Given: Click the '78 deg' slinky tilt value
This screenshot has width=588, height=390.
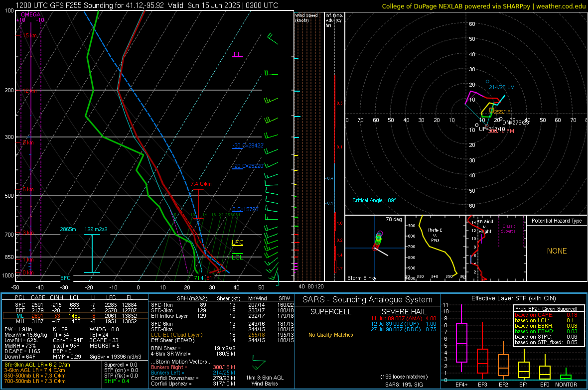Looking at the screenshot, I should pos(394,219).
